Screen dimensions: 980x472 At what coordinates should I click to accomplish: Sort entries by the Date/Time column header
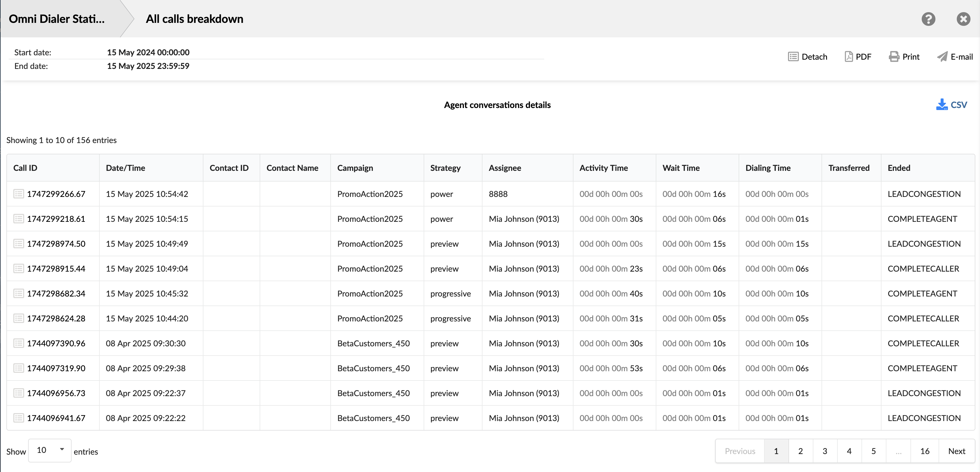click(125, 168)
